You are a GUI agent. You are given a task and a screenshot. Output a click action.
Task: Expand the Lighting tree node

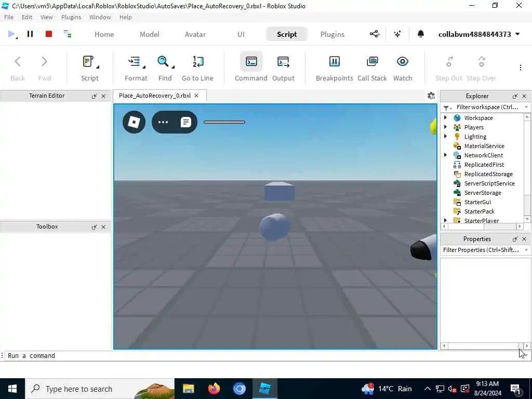pos(445,136)
